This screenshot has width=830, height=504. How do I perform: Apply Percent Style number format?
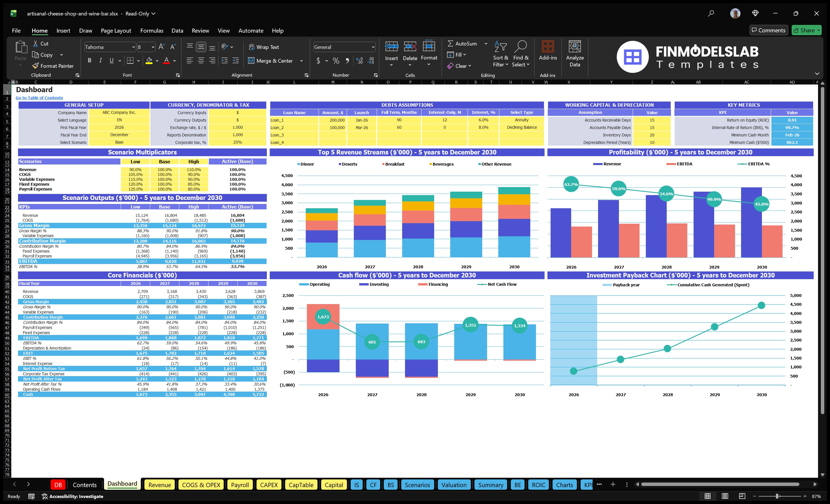335,61
